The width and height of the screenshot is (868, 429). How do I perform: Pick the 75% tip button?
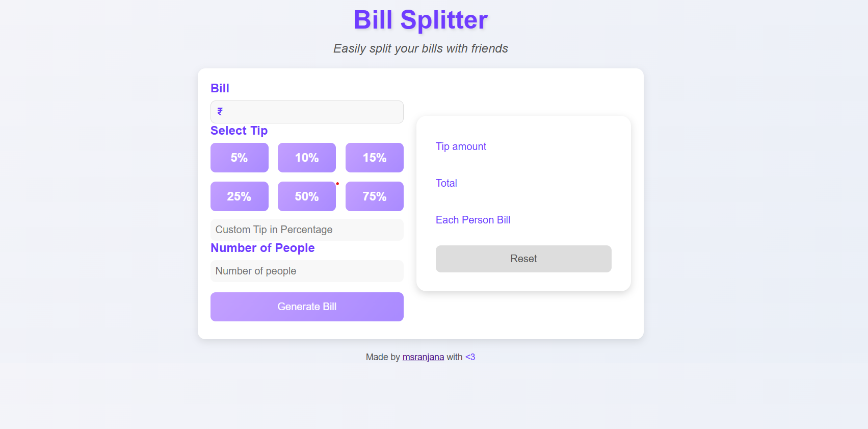374,196
